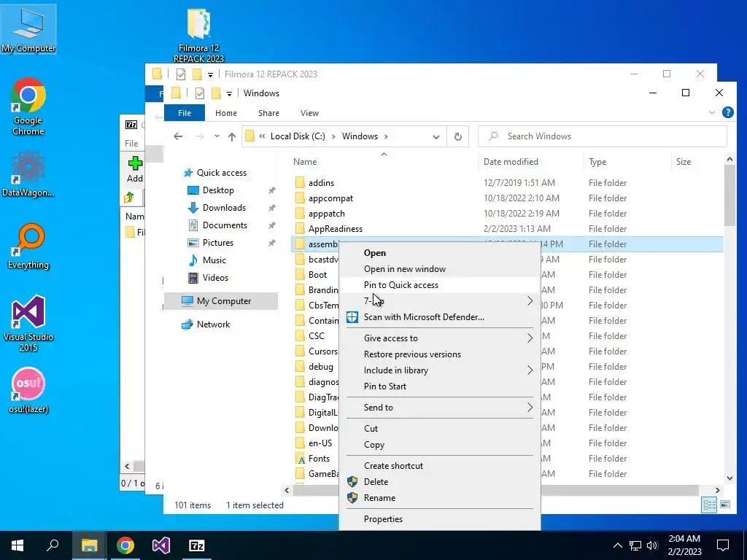Click vertical scrollbar down arrow
The image size is (747, 560).
[x=729, y=478]
